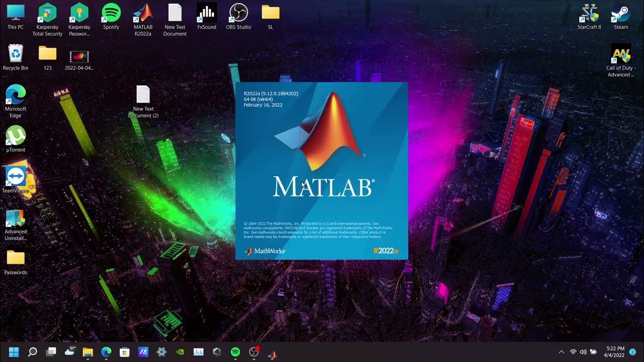Viewport: 644px width, 362px height.
Task: Select the Advanced Uninstaller shortcut
Action: [x=16, y=224]
